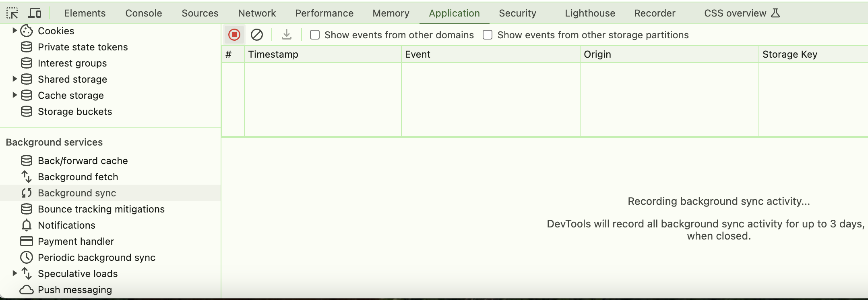Image resolution: width=868 pixels, height=300 pixels.
Task: Click the save events download icon
Action: 287,35
